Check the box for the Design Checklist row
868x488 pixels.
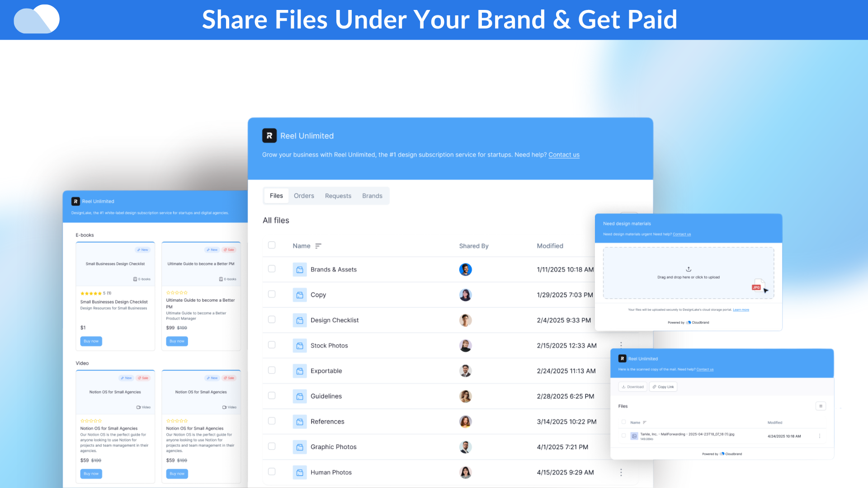click(272, 319)
